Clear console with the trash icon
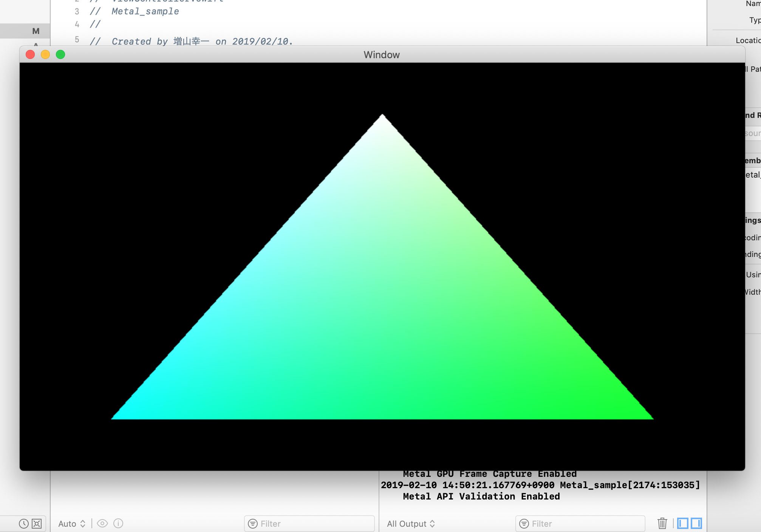 [x=662, y=523]
